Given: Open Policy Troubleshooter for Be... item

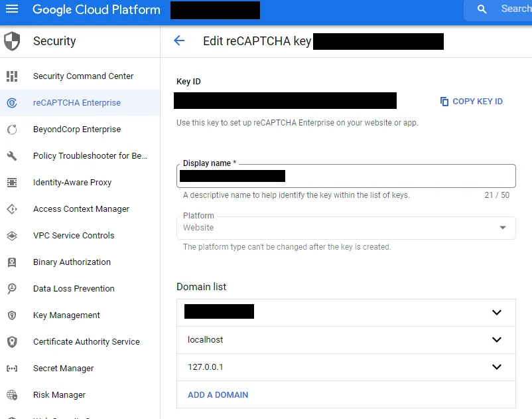Looking at the screenshot, I should coord(90,156).
